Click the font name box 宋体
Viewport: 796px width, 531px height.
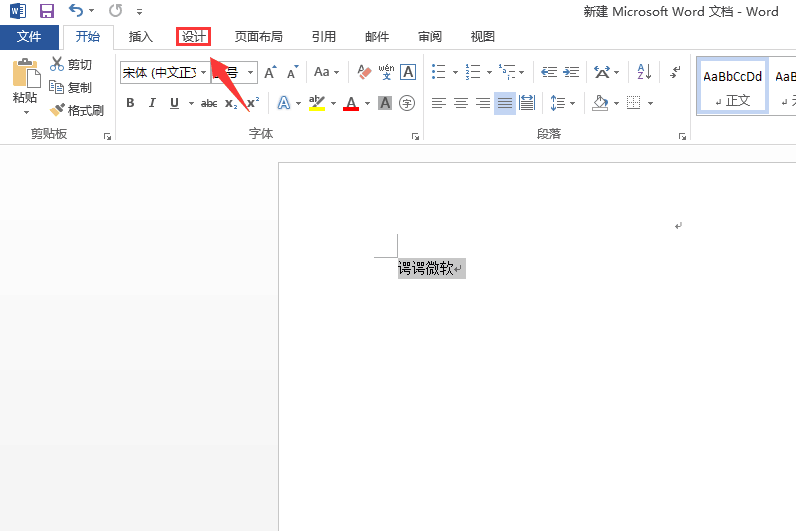(159, 73)
